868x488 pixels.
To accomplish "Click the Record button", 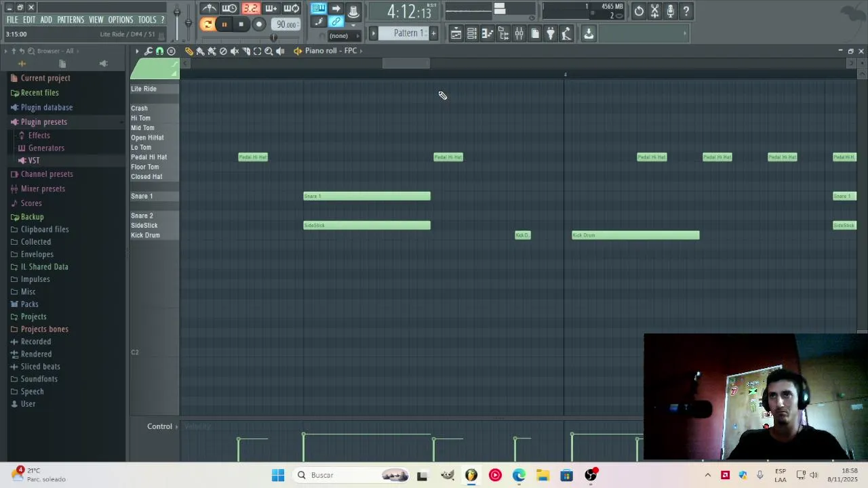I will (x=258, y=24).
